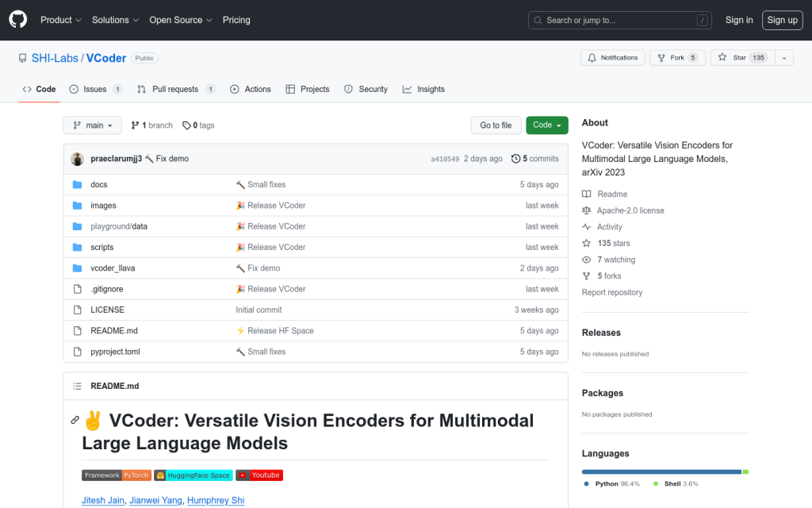Open the star lists dropdown arrow
The width and height of the screenshot is (812, 508).
coord(784,57)
